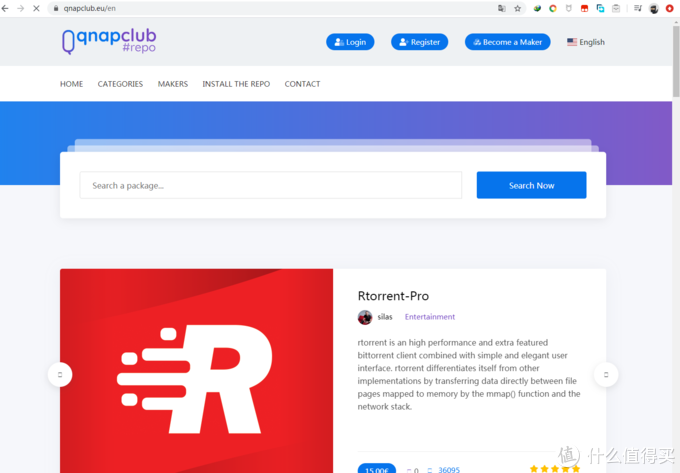The width and height of the screenshot is (680, 473).
Task: Open the CATEGORIES menu
Action: (x=120, y=84)
